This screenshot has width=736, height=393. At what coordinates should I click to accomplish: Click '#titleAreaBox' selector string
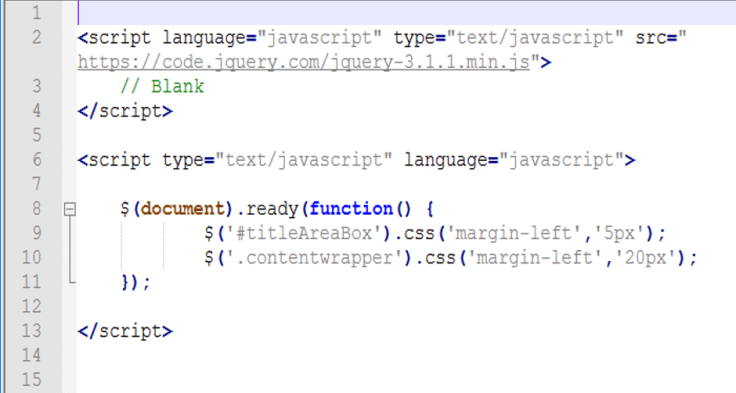click(x=304, y=233)
